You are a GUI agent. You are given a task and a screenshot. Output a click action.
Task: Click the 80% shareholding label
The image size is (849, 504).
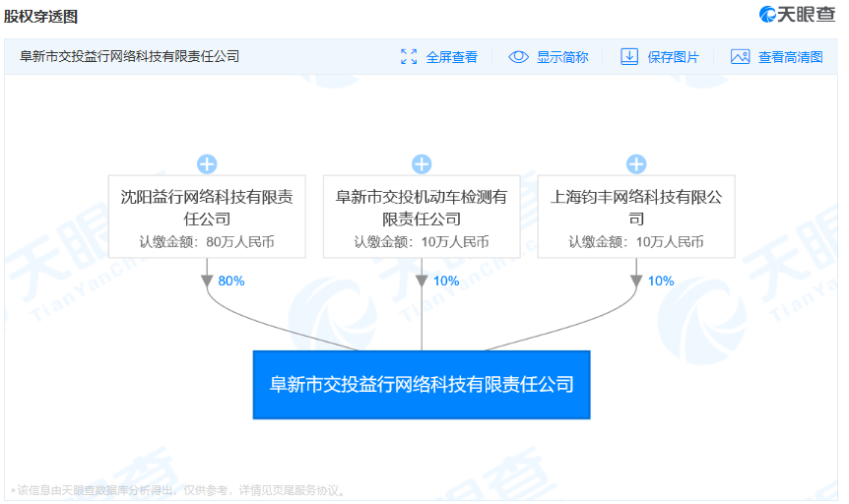point(231,281)
